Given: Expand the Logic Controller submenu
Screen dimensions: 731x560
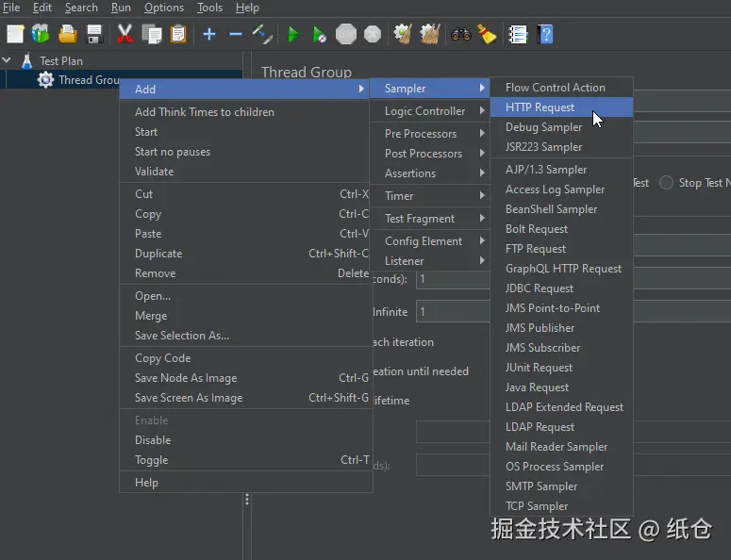Looking at the screenshot, I should pos(429,111).
